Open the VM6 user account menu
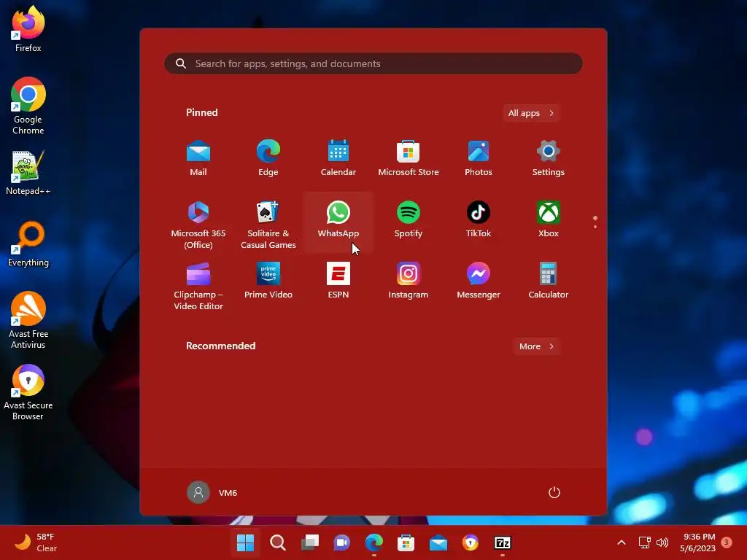 (212, 492)
